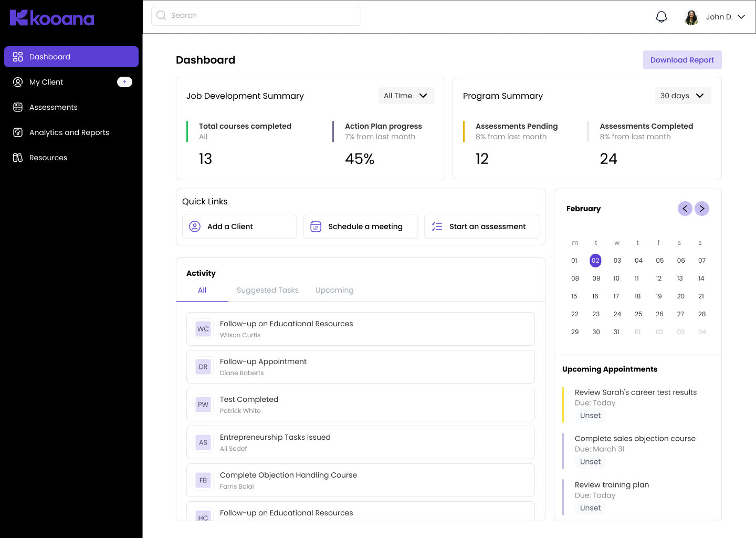The height and width of the screenshot is (538, 756).
Task: Switch to the Upcoming activity tab
Action: point(334,290)
